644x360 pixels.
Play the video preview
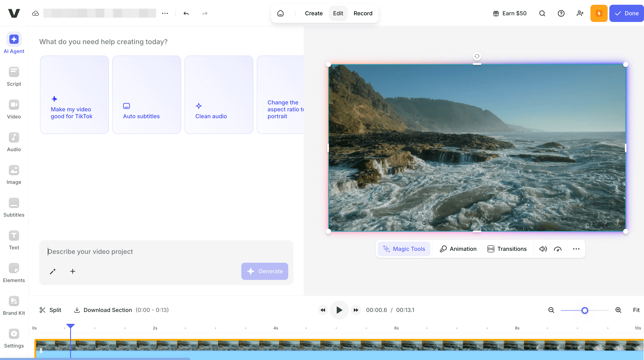click(x=339, y=310)
